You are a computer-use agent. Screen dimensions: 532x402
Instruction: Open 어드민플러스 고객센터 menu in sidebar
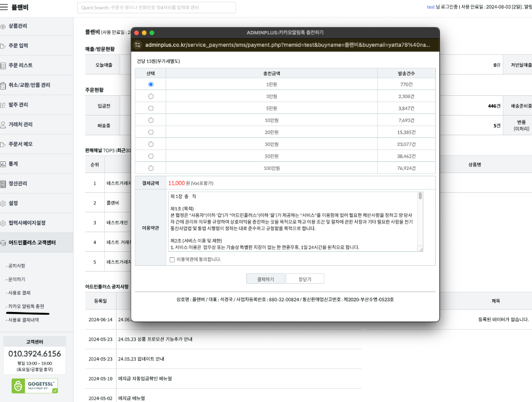[32, 242]
